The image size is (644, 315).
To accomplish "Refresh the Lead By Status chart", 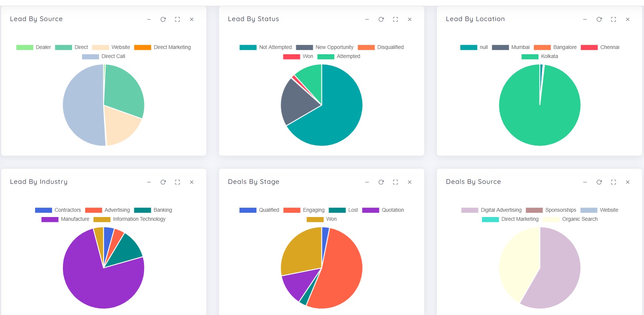I will point(381,19).
